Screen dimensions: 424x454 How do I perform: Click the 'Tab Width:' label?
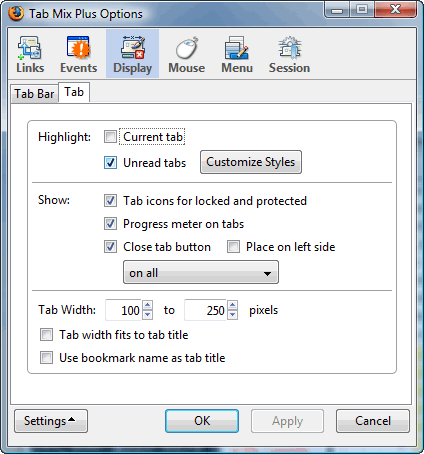(x=67, y=310)
